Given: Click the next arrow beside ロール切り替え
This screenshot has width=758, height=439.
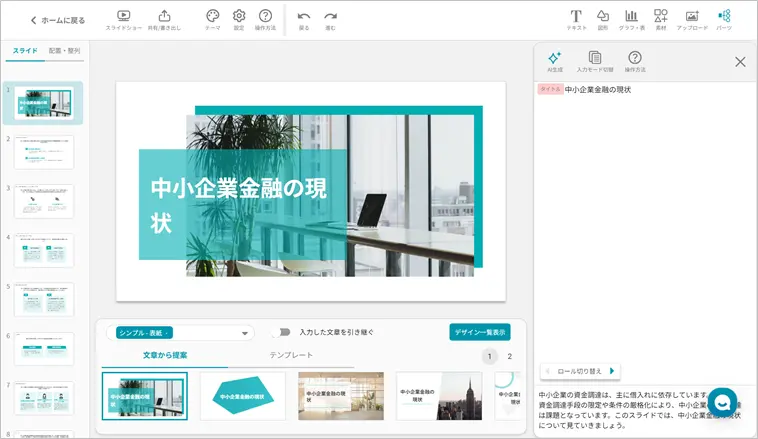Looking at the screenshot, I should (x=612, y=371).
